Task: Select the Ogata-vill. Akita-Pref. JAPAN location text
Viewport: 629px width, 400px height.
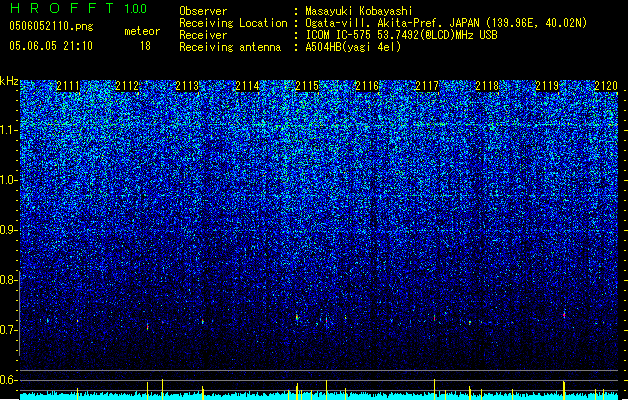Action: (x=446, y=23)
